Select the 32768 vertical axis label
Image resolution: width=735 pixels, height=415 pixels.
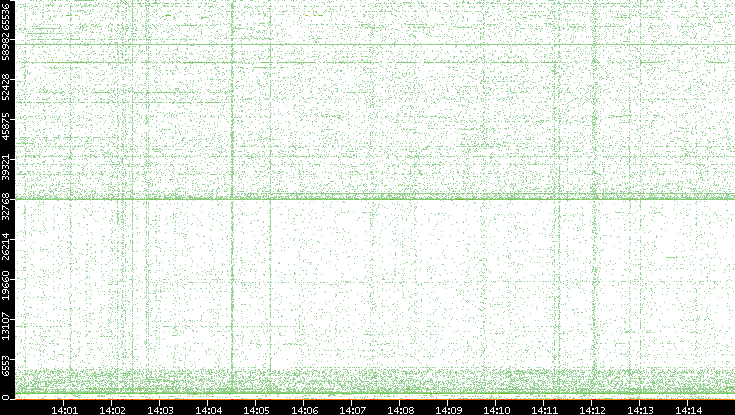[x=5, y=207]
